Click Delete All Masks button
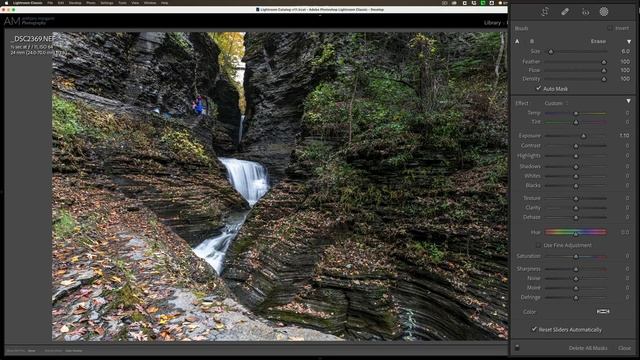The image size is (640, 360). (x=588, y=348)
